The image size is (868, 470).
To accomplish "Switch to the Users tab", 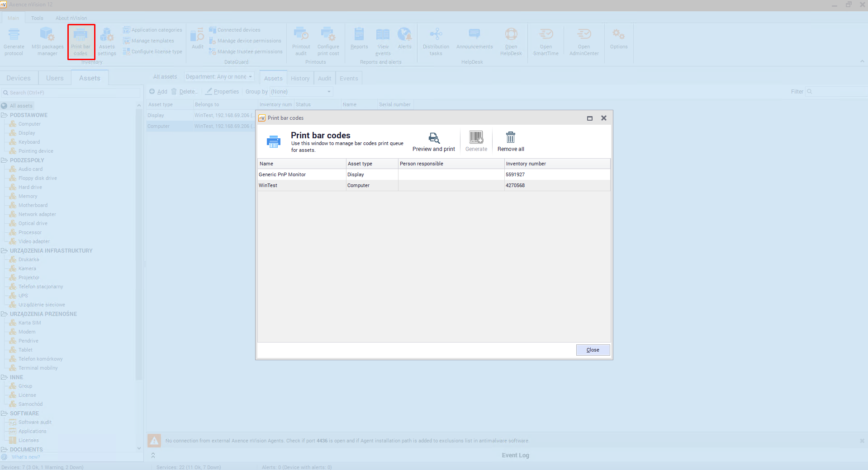I will point(55,78).
